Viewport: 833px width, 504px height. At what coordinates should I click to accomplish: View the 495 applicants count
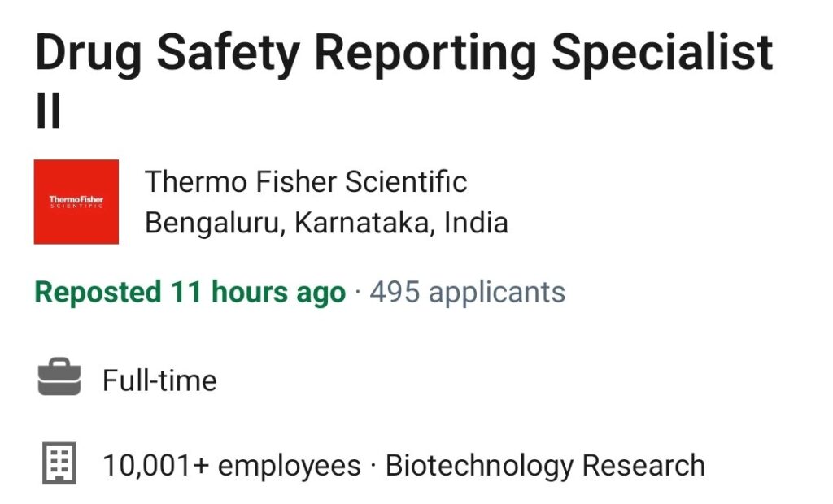pyautogui.click(x=468, y=293)
